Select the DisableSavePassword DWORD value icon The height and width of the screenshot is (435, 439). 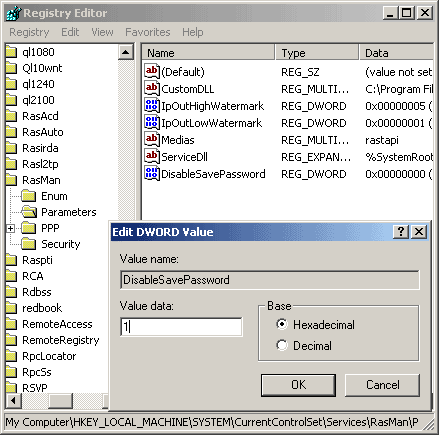152,174
